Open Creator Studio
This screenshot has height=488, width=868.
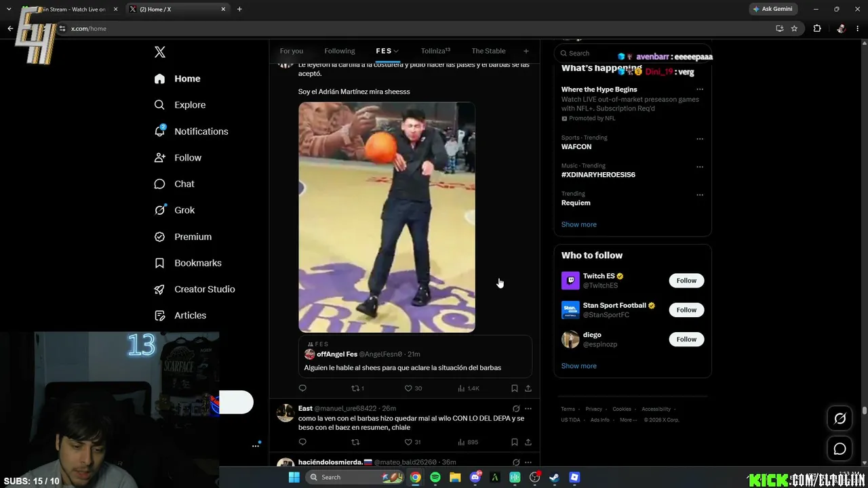pos(194,289)
